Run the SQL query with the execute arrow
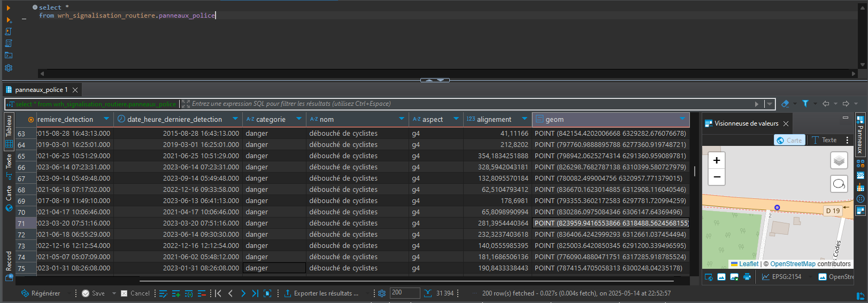This screenshot has height=303, width=868. click(x=8, y=7)
